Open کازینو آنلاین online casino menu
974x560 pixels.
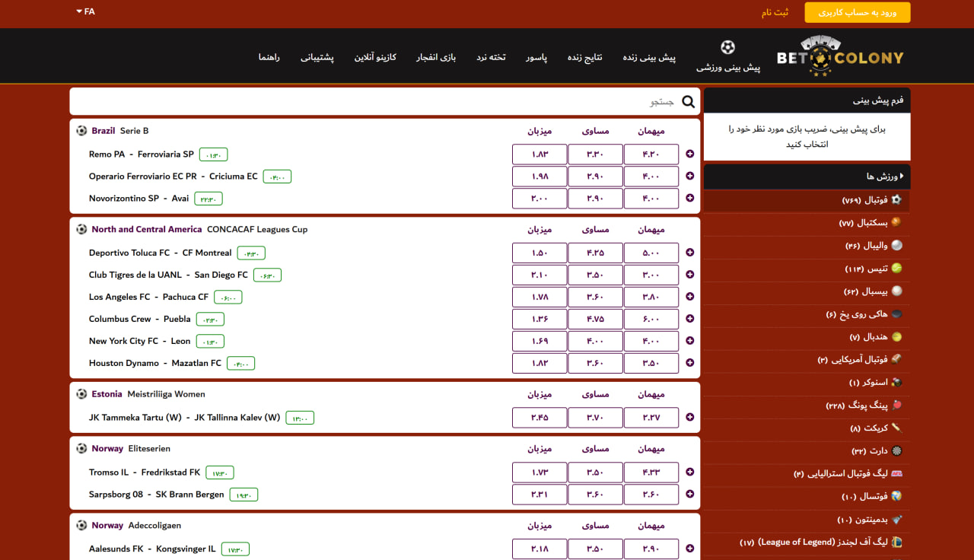(x=375, y=58)
